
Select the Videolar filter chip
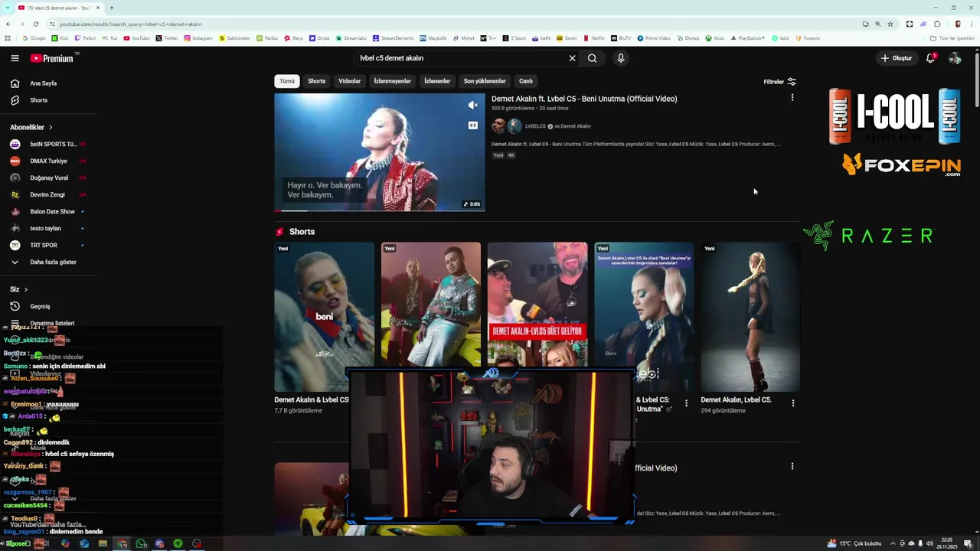tap(350, 81)
